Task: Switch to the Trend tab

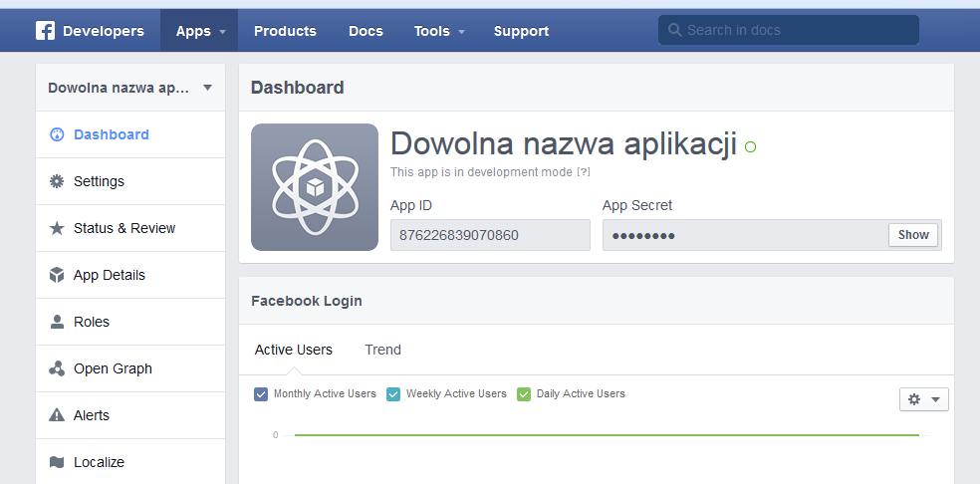Action: pyautogui.click(x=383, y=350)
